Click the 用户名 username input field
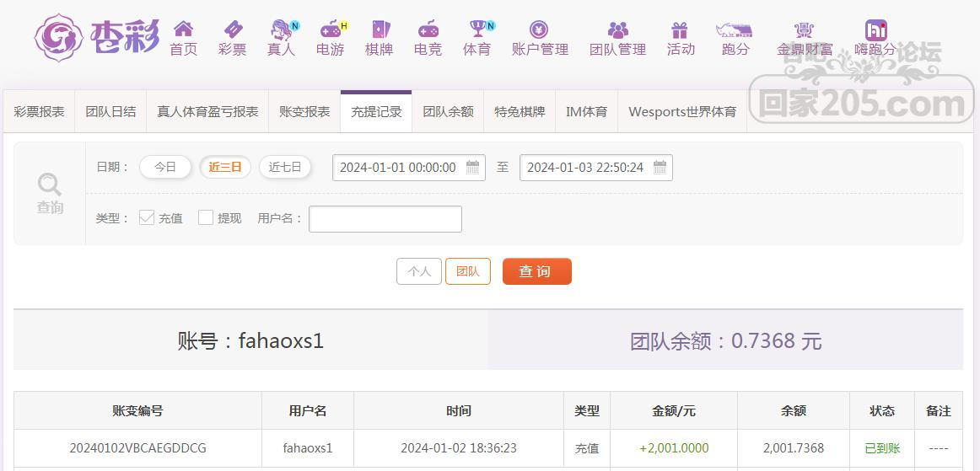 point(385,219)
